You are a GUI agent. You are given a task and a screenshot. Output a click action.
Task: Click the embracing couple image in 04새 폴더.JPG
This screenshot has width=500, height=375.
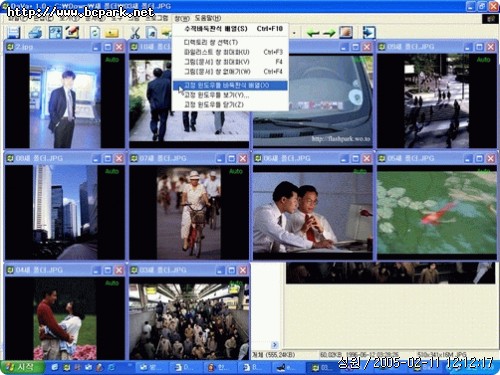click(65, 318)
